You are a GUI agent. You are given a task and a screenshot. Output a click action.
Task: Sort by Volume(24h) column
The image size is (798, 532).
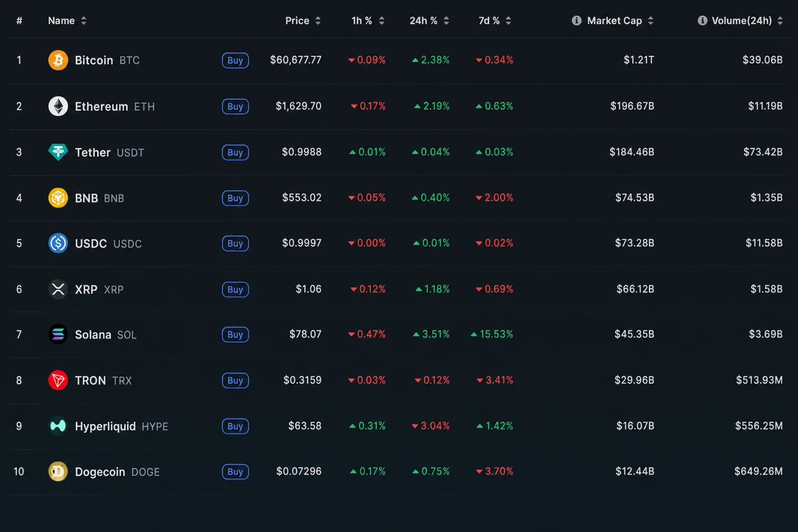pos(747,21)
